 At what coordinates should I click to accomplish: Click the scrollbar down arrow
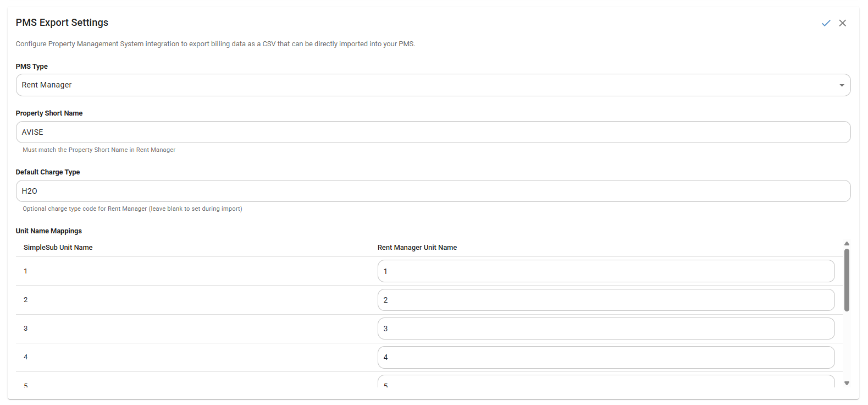[x=847, y=383]
